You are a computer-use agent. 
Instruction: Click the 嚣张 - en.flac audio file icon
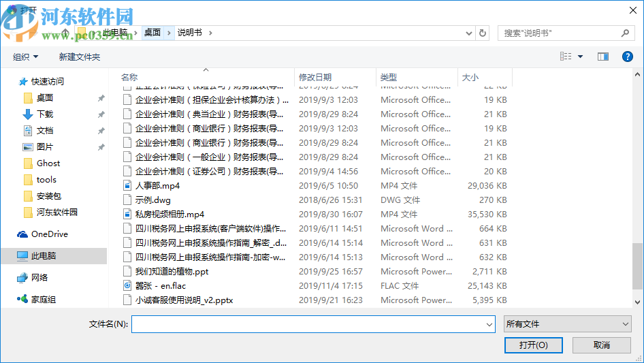pos(127,286)
